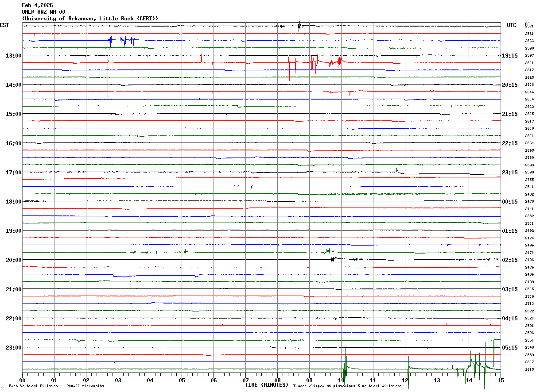Image resolution: width=536 pixels, height=392 pixels.
Task: Click the '19:00' CST row label
Action: click(x=13, y=231)
